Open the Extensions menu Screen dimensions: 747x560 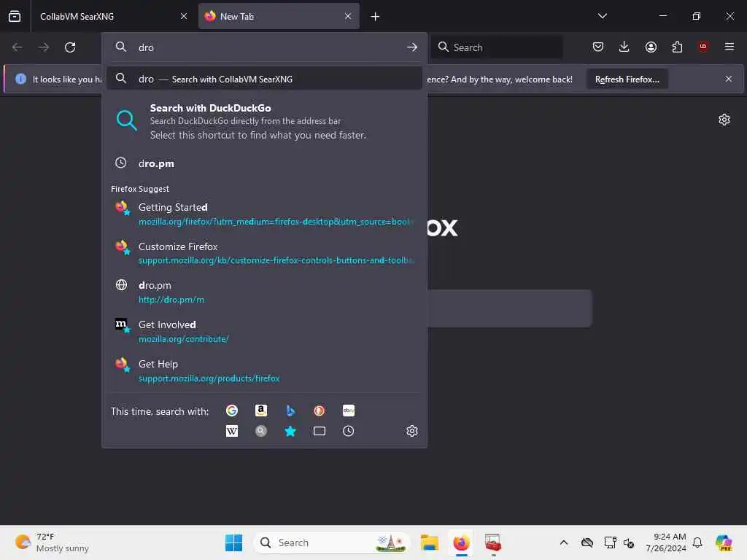tap(677, 47)
